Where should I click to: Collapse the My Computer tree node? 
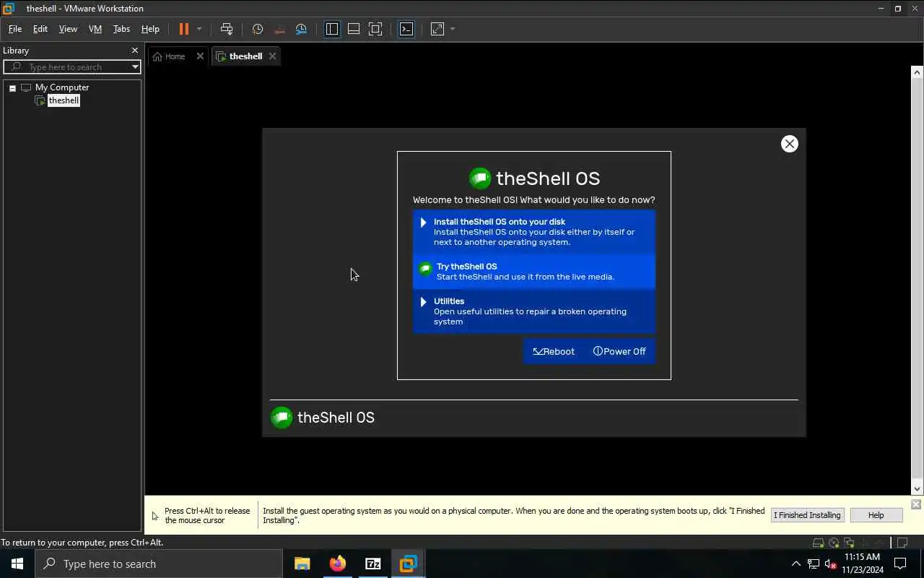[x=12, y=87]
